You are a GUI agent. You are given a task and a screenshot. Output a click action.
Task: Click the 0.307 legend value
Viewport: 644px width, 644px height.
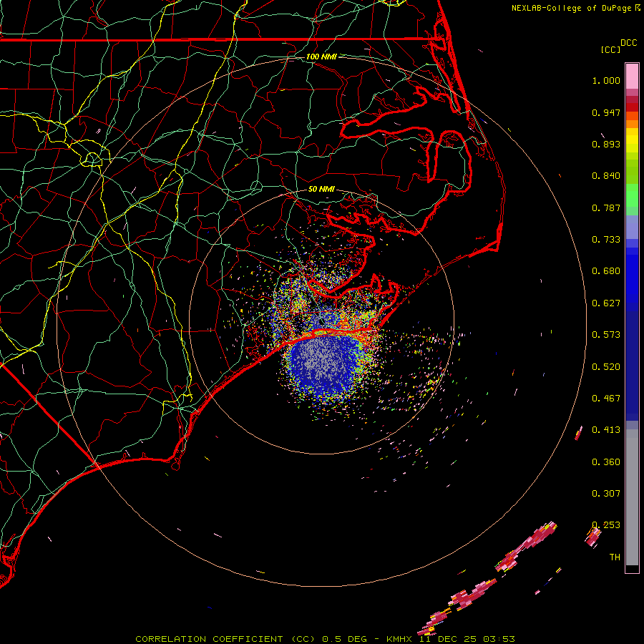click(x=606, y=494)
